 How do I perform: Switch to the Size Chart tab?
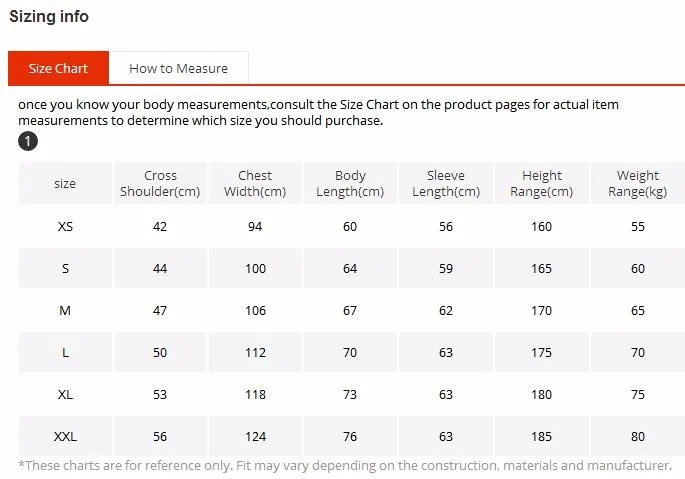point(58,68)
